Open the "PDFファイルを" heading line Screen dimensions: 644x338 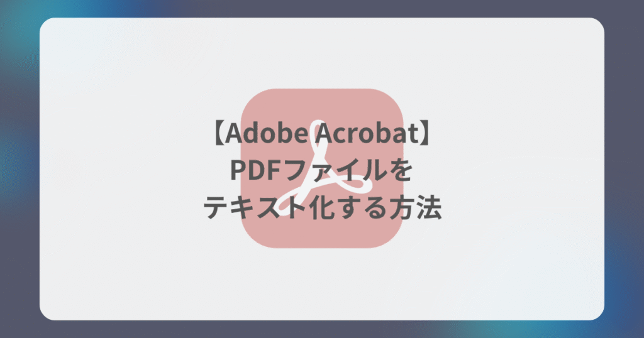(x=321, y=170)
